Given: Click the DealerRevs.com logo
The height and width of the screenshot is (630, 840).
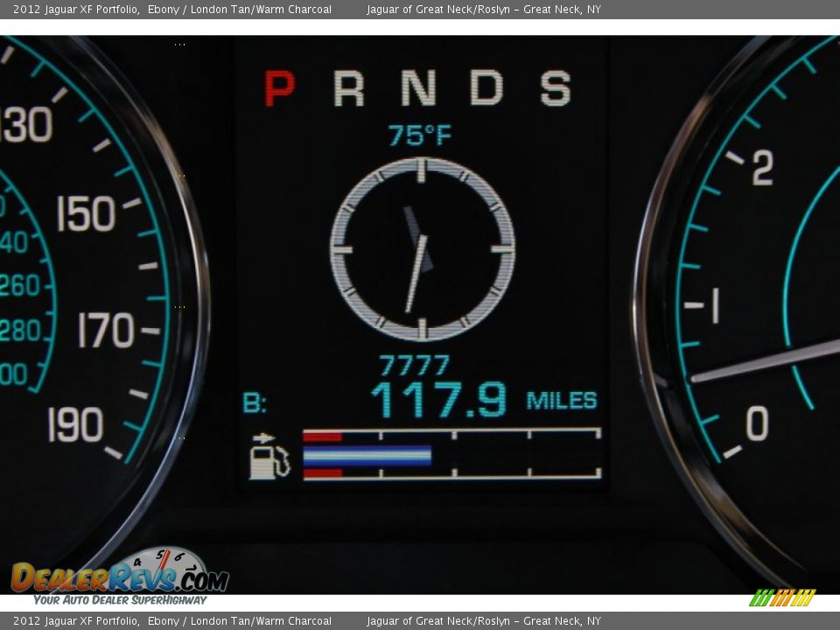Looking at the screenshot, I should point(120,571).
